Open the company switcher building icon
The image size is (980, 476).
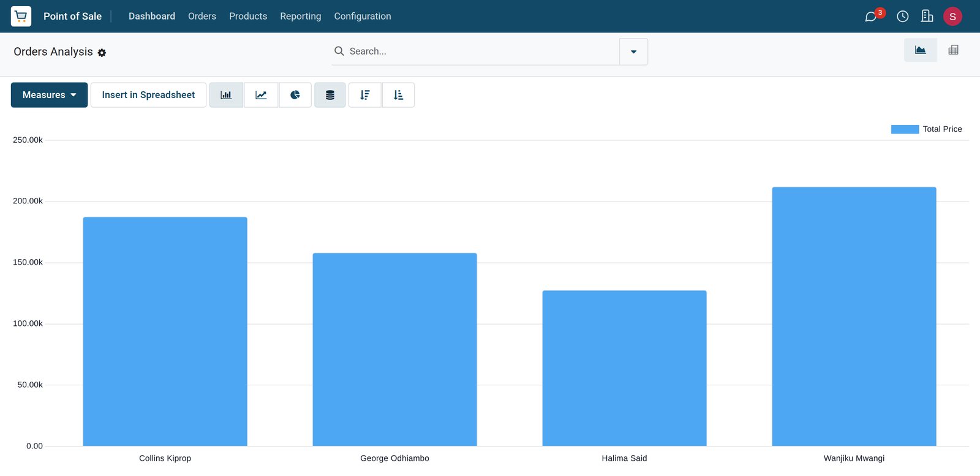(927, 16)
